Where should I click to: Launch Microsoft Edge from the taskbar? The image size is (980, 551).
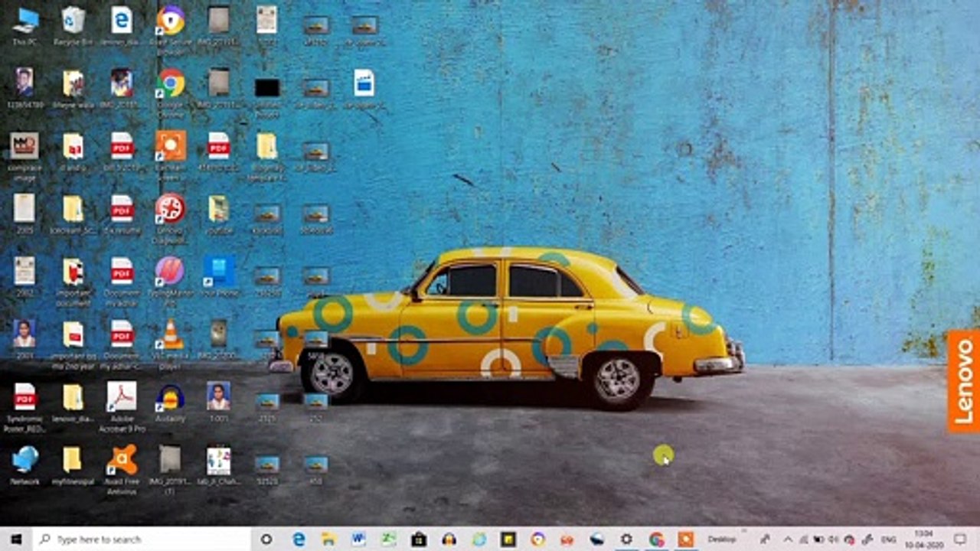[x=299, y=539]
